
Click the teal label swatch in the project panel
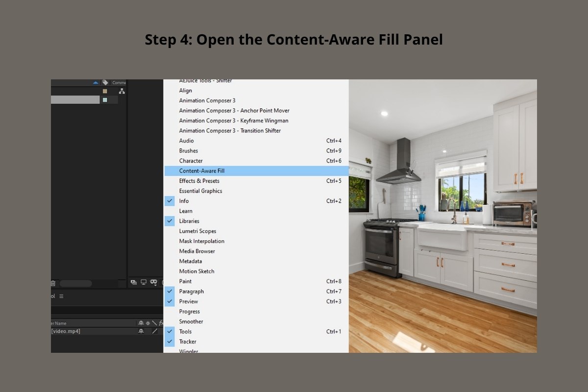click(x=105, y=100)
